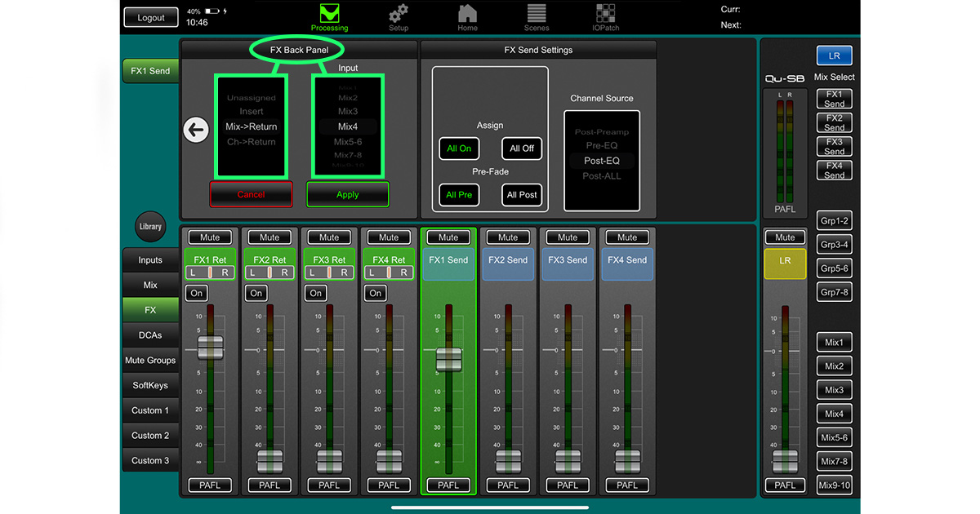Open the SoftKeys tab
This screenshot has height=514, width=980.
150,385
